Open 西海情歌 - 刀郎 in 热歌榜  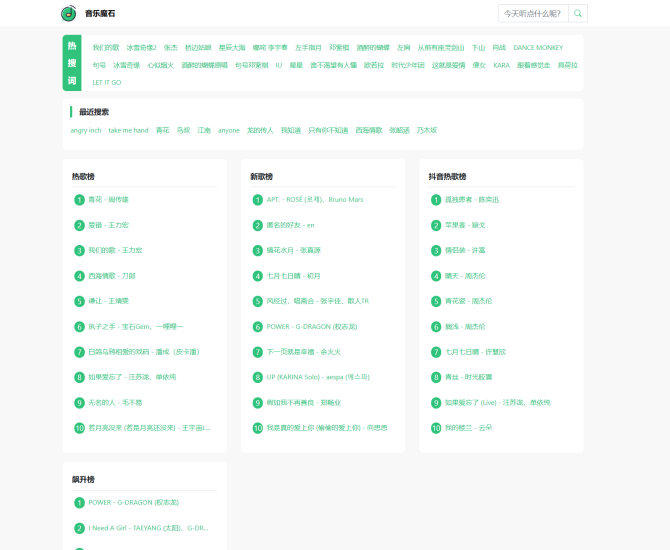pyautogui.click(x=111, y=276)
